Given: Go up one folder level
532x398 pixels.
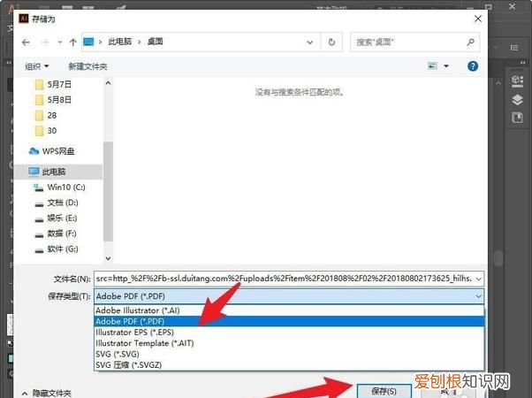Looking at the screenshot, I should coord(72,42).
